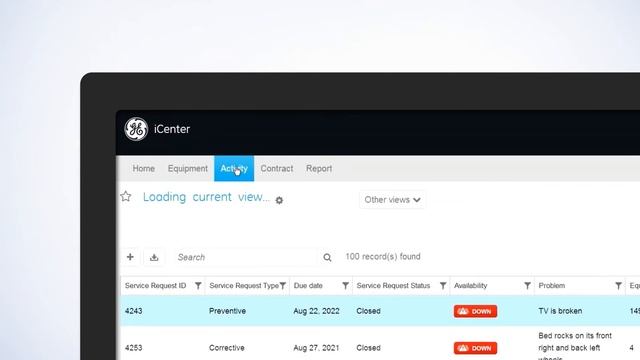Sort by Service Request Type header
640x360 pixels.
(244, 286)
